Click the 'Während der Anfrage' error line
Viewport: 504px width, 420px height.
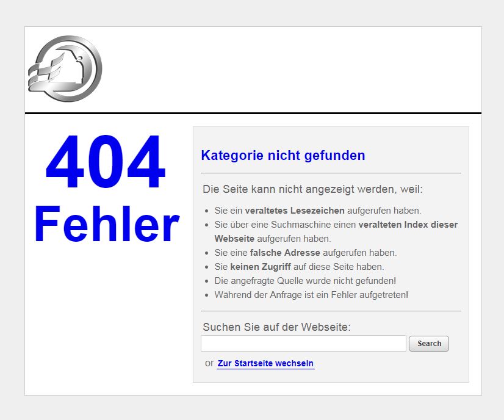click(x=311, y=295)
